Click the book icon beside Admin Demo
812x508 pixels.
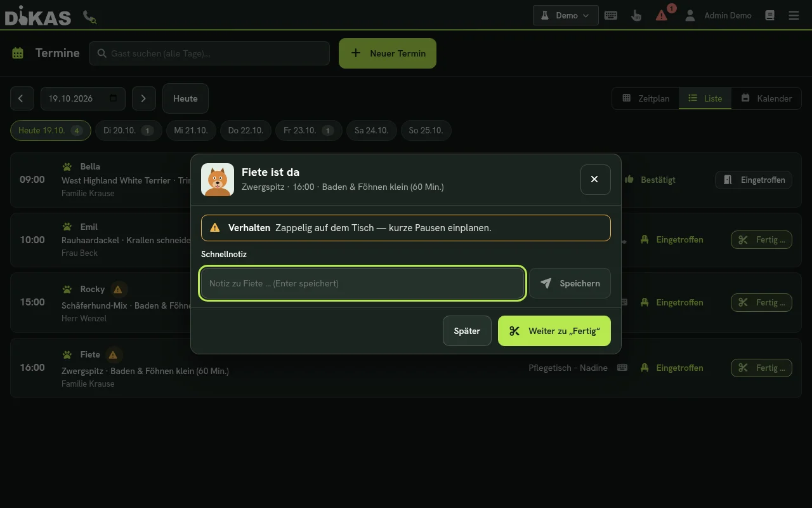769,15
